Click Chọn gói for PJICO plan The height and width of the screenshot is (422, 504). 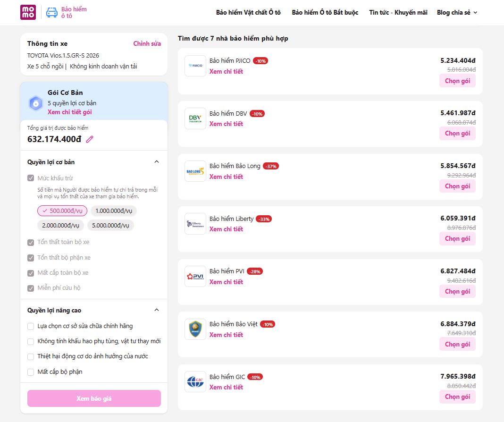pos(457,81)
